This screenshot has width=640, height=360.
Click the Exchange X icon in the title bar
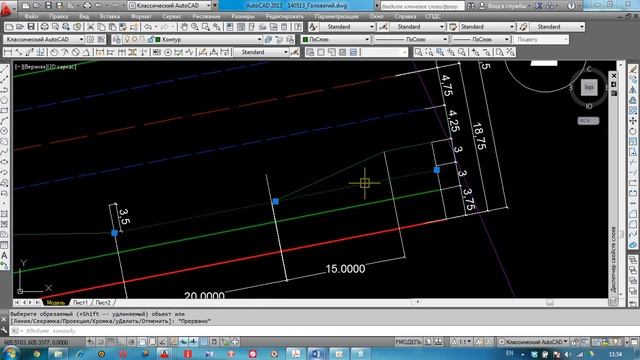tap(539, 6)
